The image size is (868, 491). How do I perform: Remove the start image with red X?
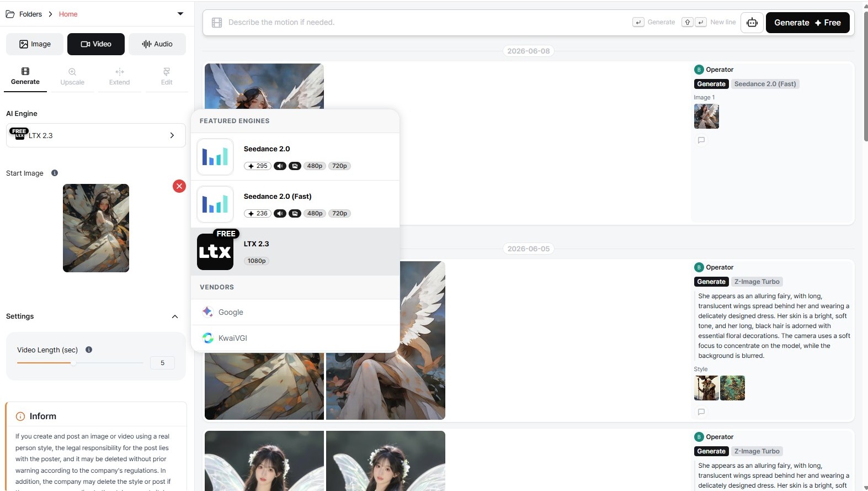(x=179, y=186)
